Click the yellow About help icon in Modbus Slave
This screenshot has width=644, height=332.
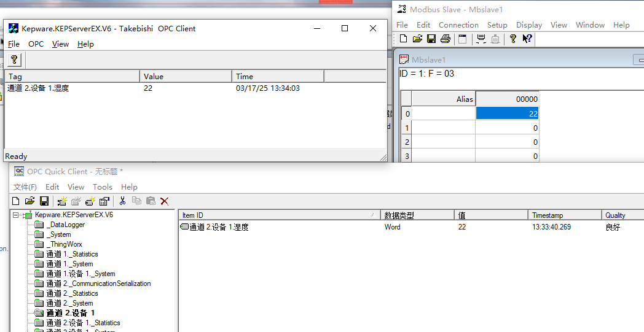[513, 39]
